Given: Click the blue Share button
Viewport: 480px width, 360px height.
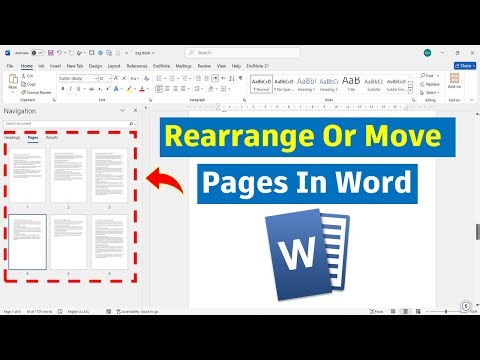Looking at the screenshot, I should coord(465,66).
